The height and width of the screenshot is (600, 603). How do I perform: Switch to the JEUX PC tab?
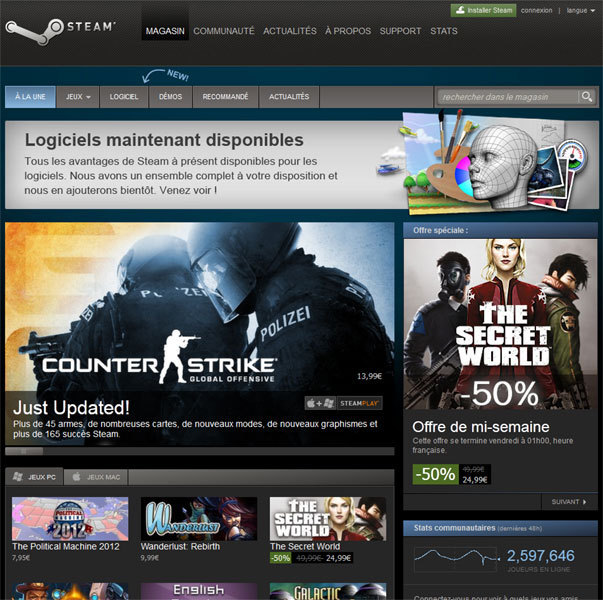[x=34, y=477]
